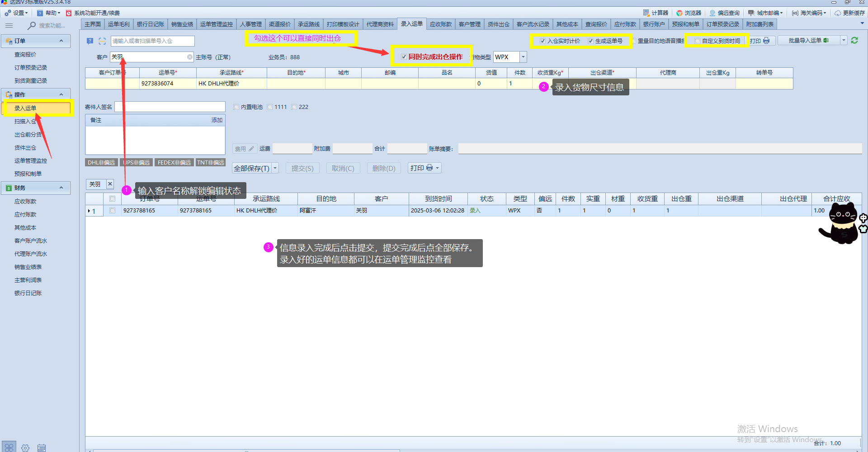Toggle the 内置电池 checkbox
This screenshot has height=452, width=868.
coord(236,107)
